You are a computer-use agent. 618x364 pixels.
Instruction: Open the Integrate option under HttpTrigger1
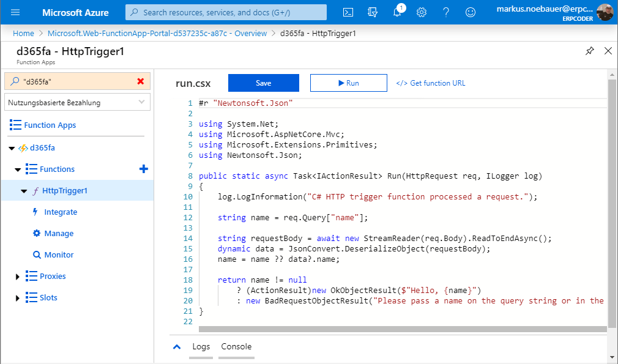click(61, 212)
